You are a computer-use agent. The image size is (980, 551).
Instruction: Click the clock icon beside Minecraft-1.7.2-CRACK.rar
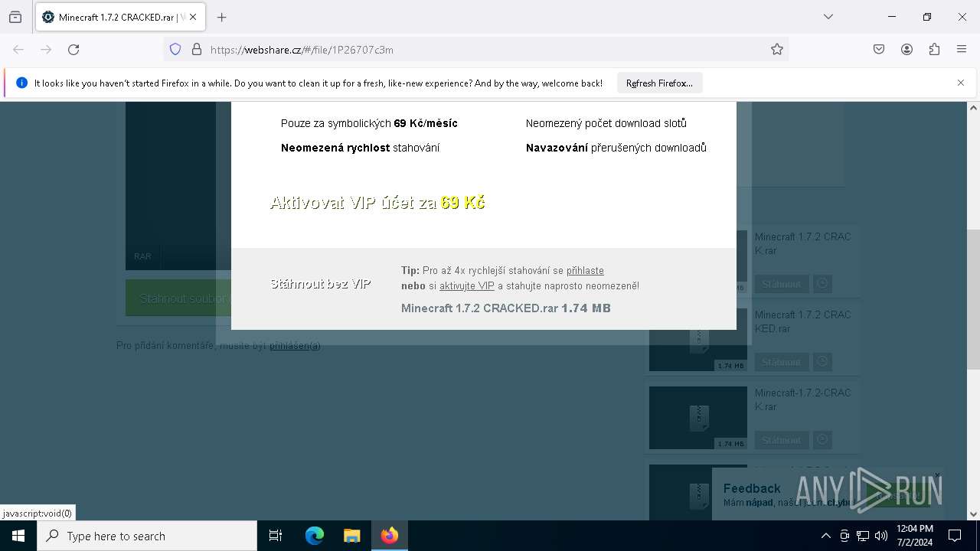click(x=822, y=440)
